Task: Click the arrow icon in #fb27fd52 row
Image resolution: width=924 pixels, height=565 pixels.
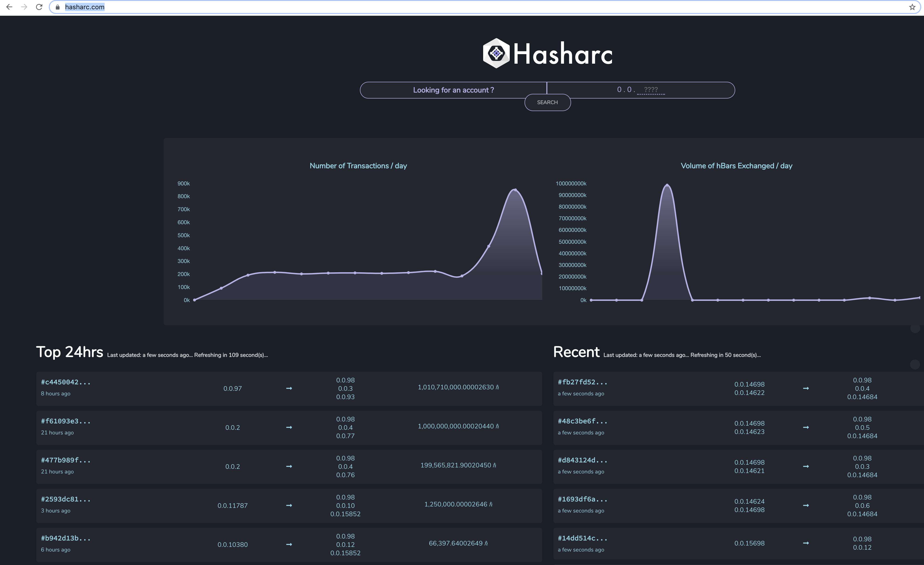Action: pyautogui.click(x=806, y=388)
